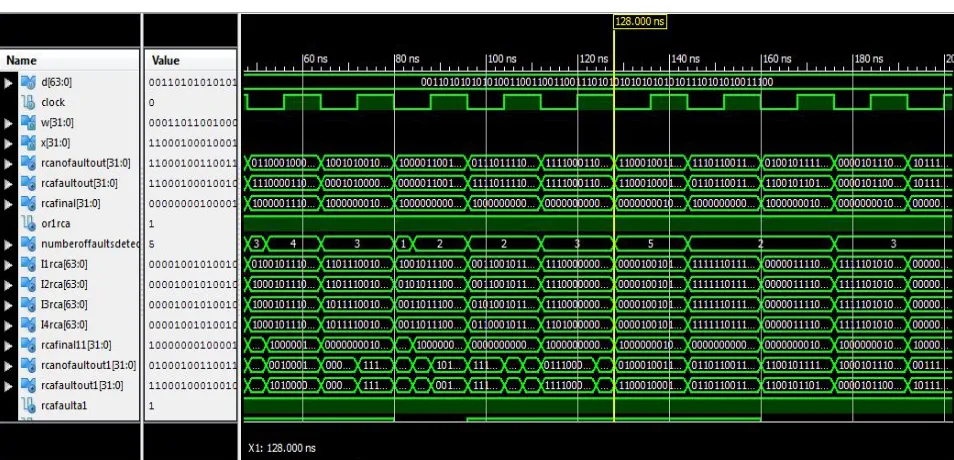Click the 180 ns ruler label
This screenshot has height=460, width=954.
pos(868,59)
